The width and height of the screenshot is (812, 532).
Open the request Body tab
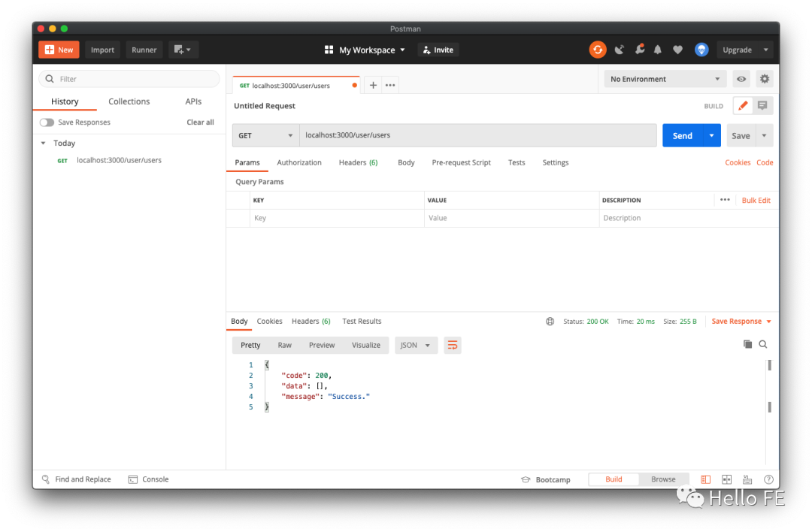tap(406, 162)
